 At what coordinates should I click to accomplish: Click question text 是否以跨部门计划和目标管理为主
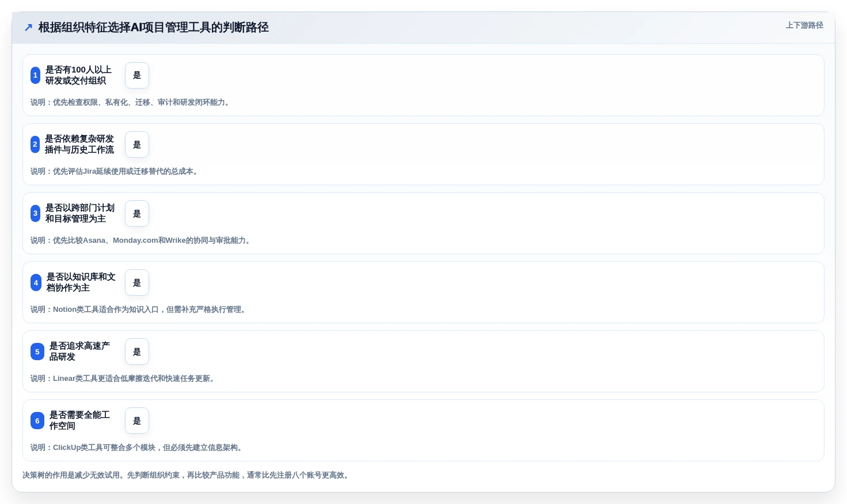(80, 213)
